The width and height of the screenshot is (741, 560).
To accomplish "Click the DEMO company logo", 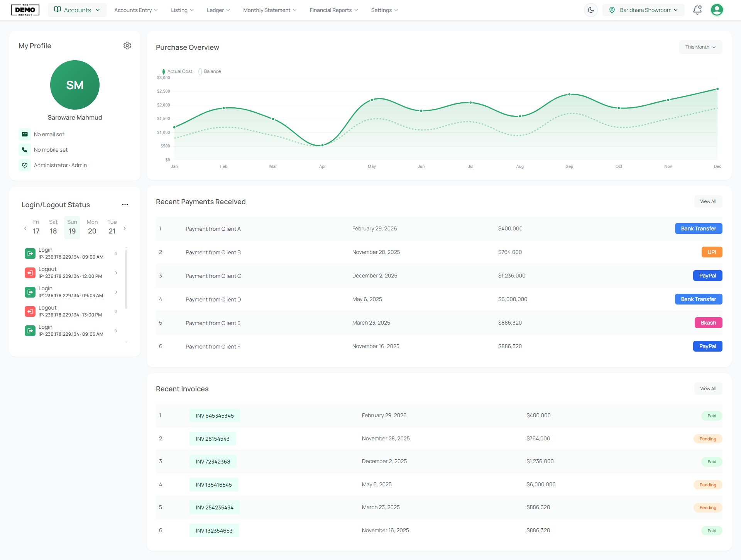I will (25, 10).
